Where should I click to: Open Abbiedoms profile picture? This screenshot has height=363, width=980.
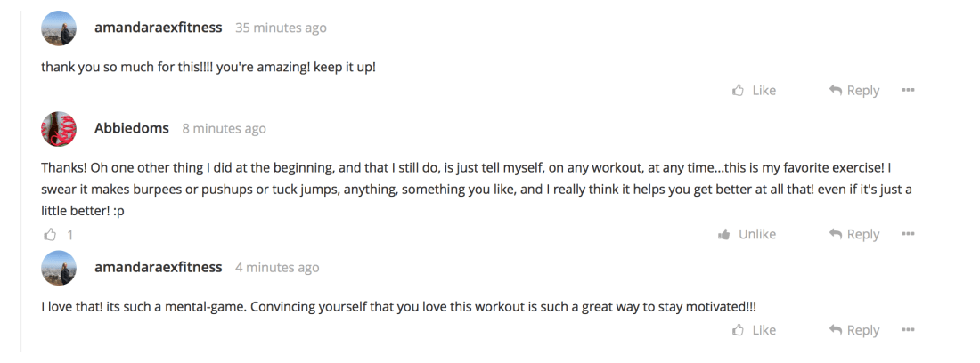tap(59, 129)
